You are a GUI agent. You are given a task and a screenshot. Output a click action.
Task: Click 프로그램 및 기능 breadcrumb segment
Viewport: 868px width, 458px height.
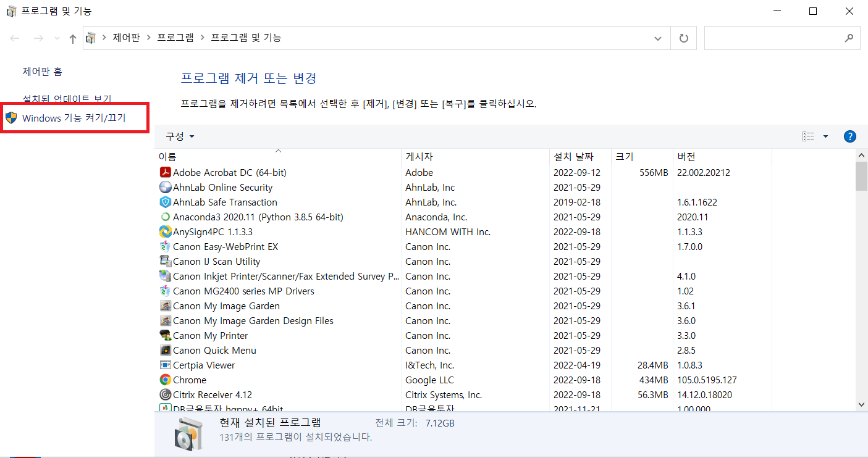tap(246, 38)
